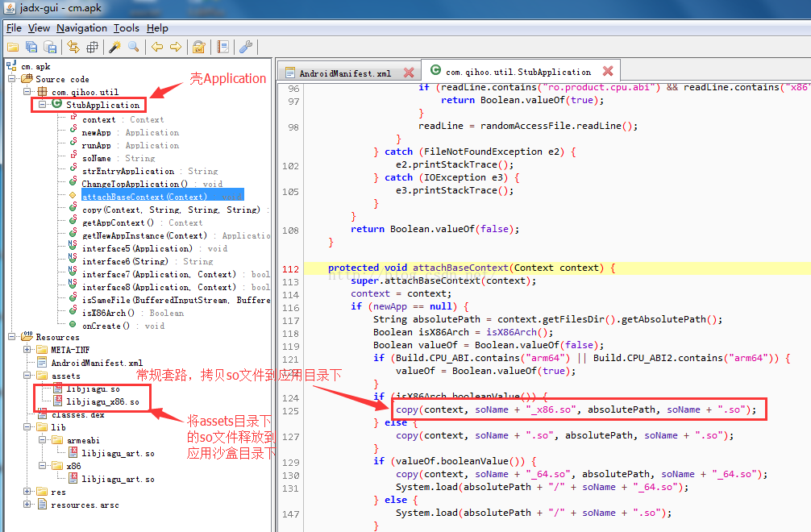Click the Export Gradle project icon
This screenshot has width=811, height=532.
50,48
